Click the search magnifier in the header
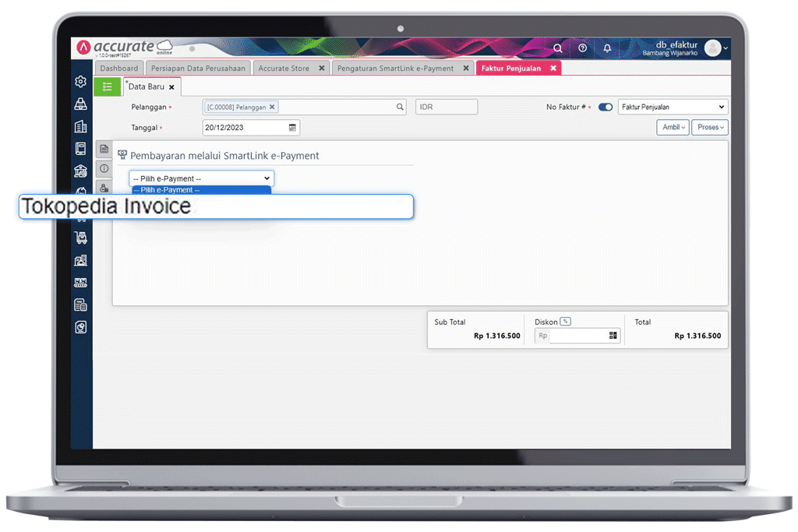The image size is (798, 532). click(558, 48)
